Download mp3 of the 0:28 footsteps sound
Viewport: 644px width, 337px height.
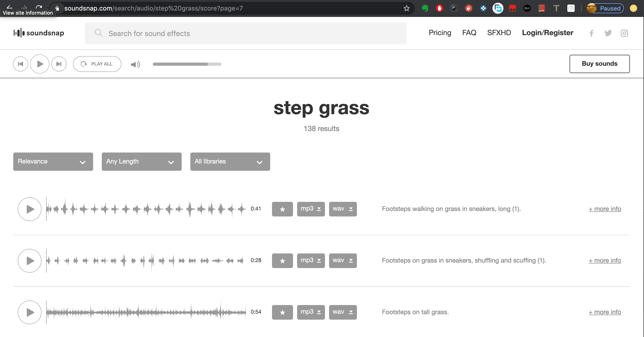tap(311, 261)
